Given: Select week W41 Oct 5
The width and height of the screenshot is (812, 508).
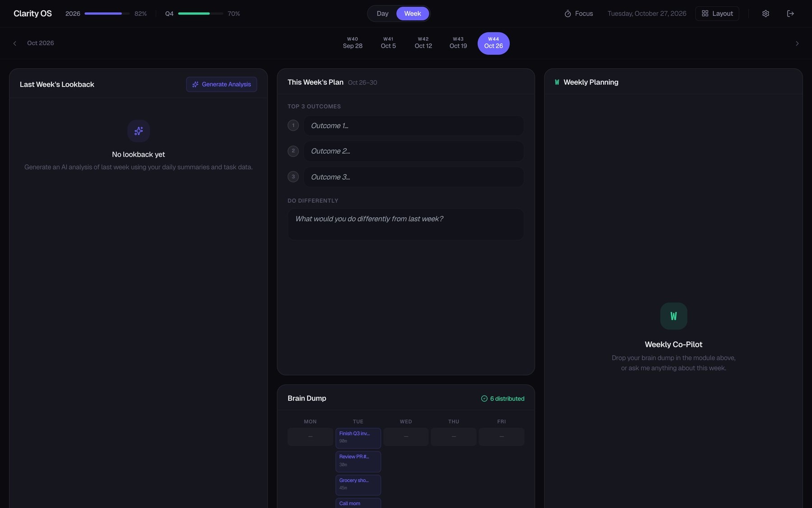Looking at the screenshot, I should pyautogui.click(x=388, y=43).
